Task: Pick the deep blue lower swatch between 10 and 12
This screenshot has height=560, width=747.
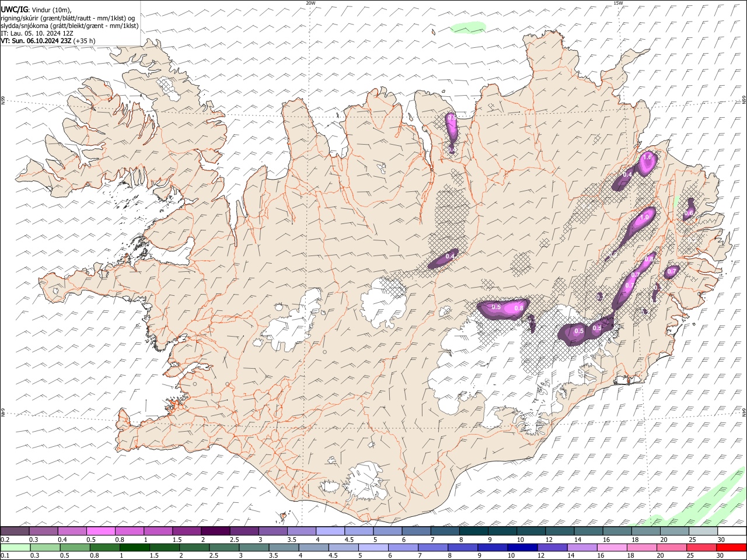Action: click(x=522, y=547)
